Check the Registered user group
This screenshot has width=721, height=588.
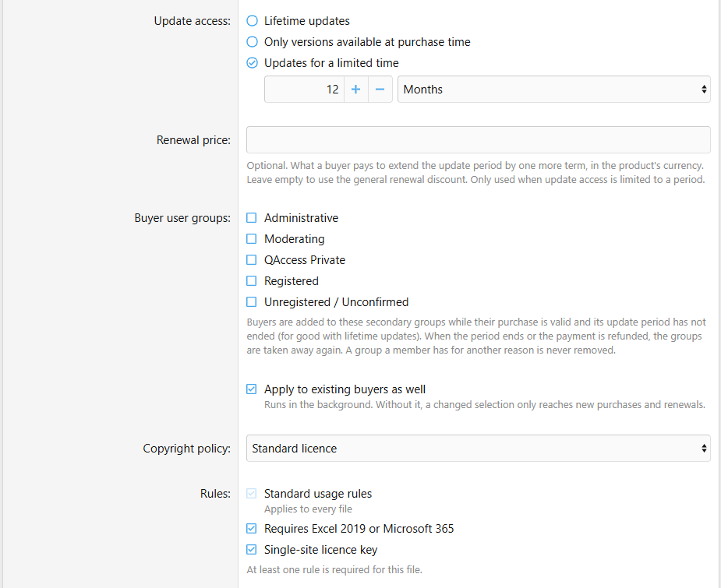pyautogui.click(x=252, y=280)
